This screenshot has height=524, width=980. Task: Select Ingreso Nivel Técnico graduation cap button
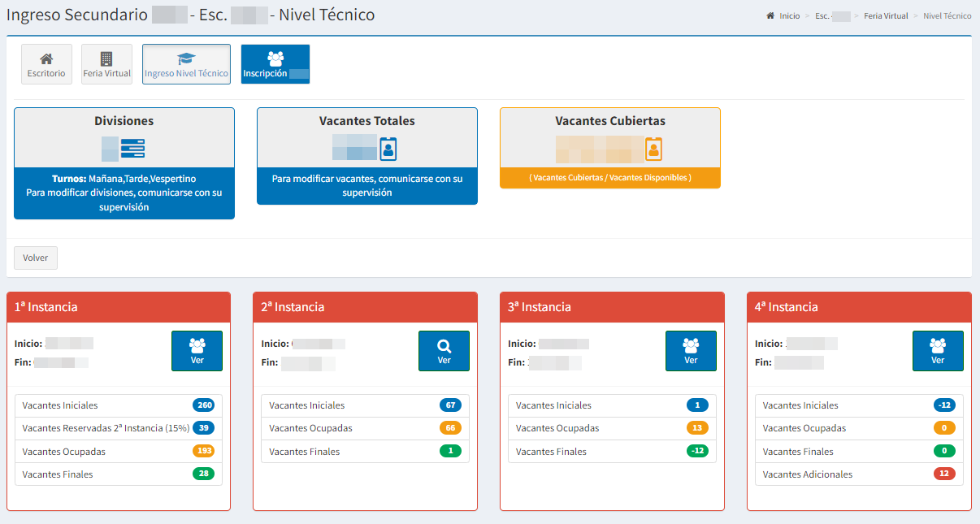(x=186, y=64)
